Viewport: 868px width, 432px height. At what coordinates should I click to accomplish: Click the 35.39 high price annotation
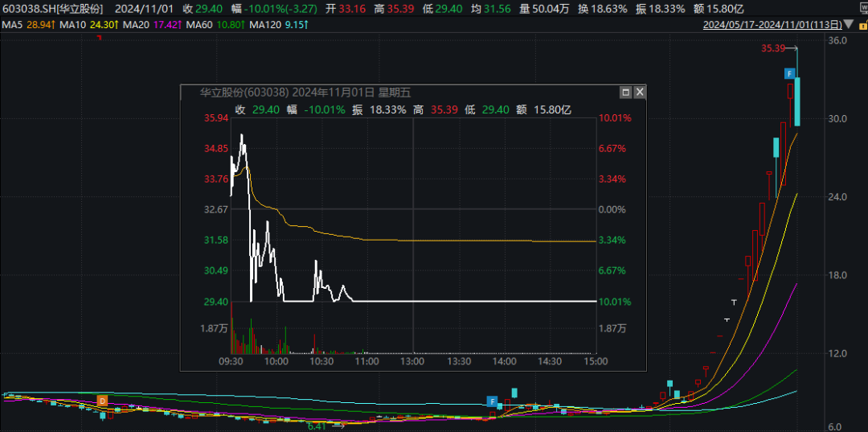coord(772,48)
